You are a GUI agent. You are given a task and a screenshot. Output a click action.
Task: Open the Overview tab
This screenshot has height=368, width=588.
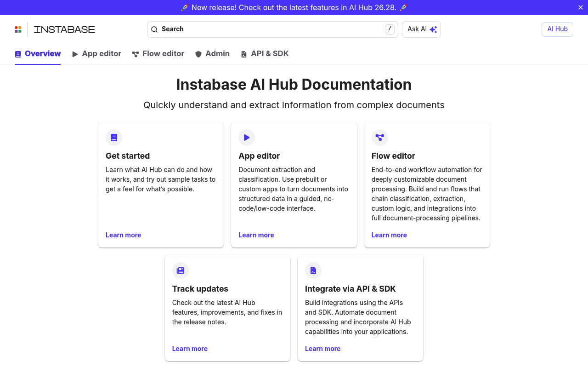pos(38,54)
